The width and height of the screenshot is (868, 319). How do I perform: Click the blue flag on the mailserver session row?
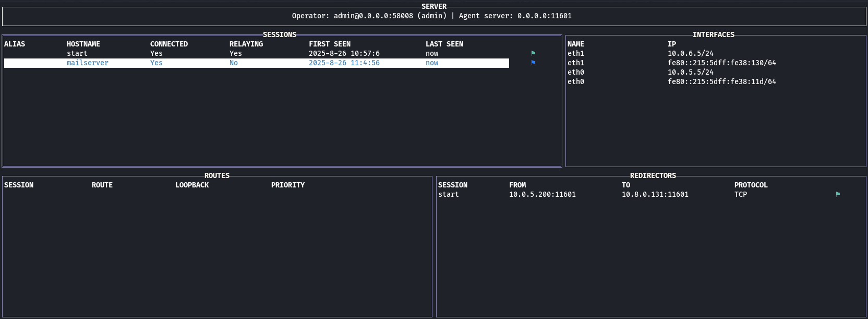coord(533,63)
